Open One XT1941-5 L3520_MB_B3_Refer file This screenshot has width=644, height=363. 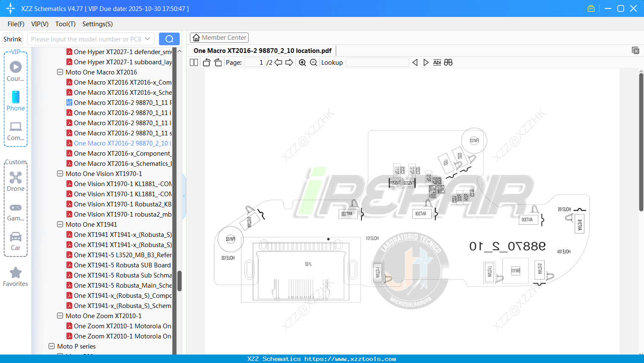pyautogui.click(x=119, y=255)
